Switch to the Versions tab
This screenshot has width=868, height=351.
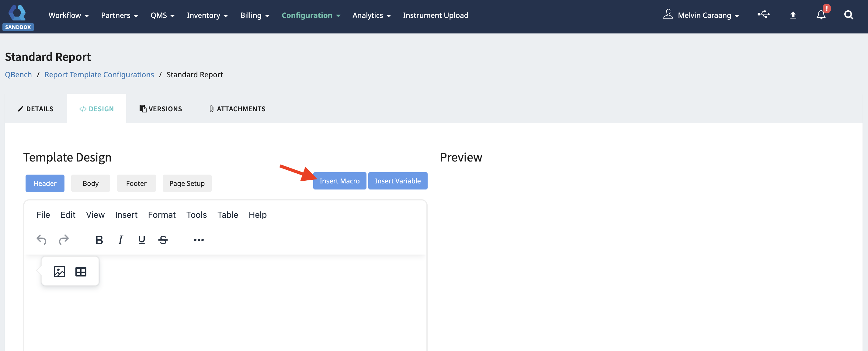[x=161, y=109]
